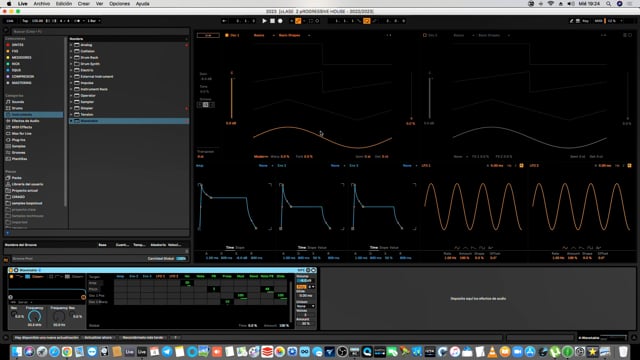Open the Drums category in browser

tap(17, 108)
